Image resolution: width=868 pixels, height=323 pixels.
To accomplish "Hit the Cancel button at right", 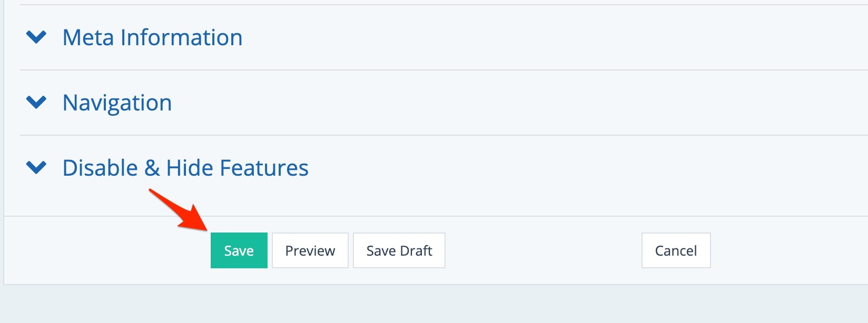I will point(676,250).
